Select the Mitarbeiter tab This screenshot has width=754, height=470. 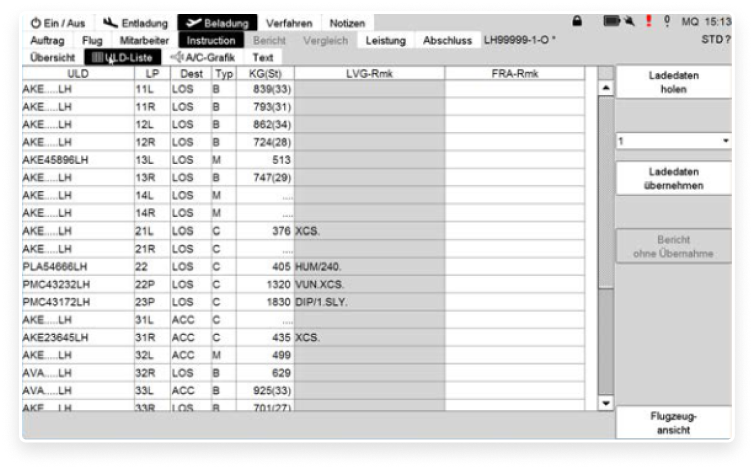145,40
